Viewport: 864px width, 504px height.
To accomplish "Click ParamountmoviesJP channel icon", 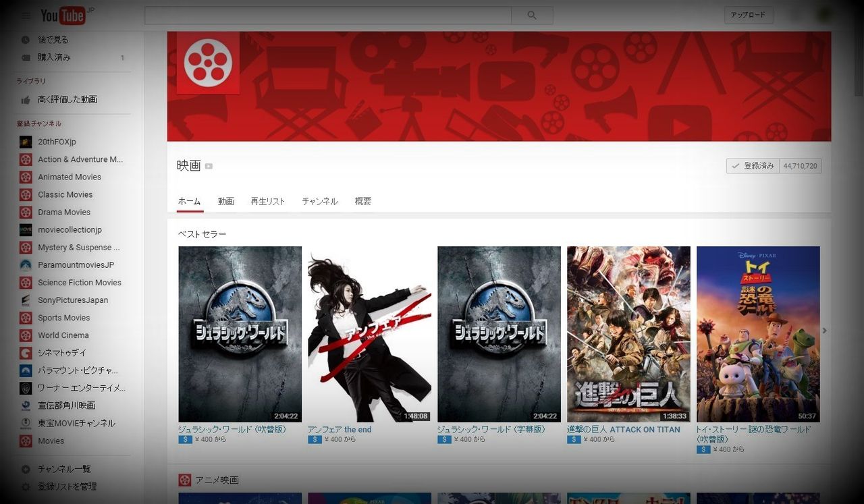I will click(x=26, y=264).
